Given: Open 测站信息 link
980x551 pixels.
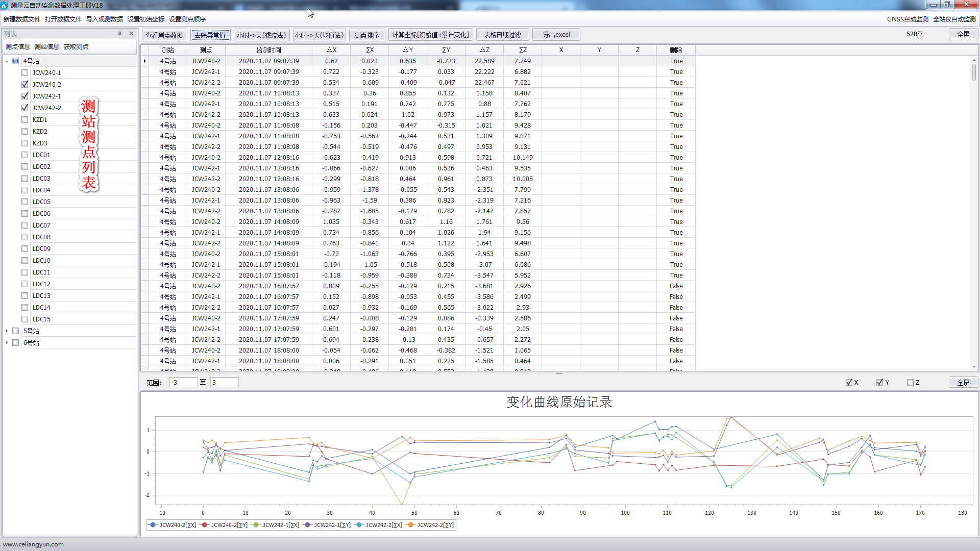Looking at the screenshot, I should 46,47.
